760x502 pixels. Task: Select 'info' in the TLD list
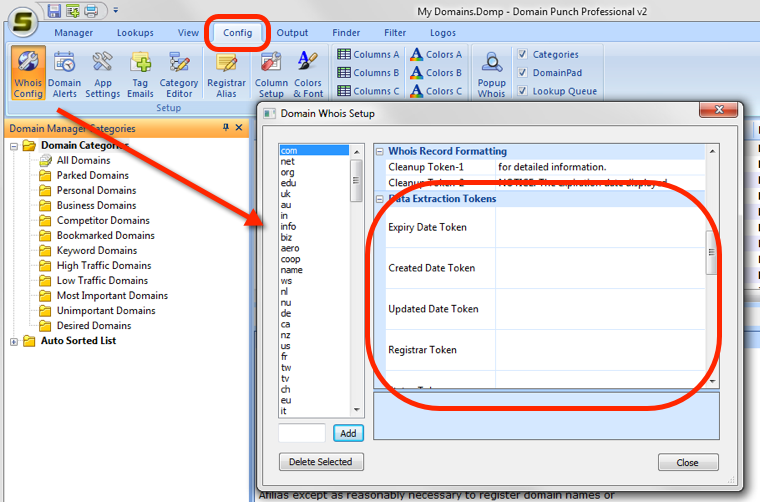point(314,226)
